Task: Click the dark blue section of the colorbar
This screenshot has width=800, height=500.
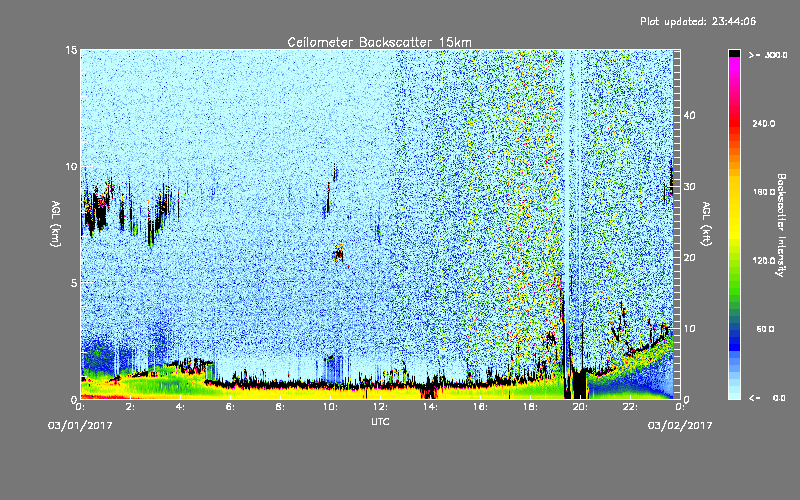Action: pos(734,339)
